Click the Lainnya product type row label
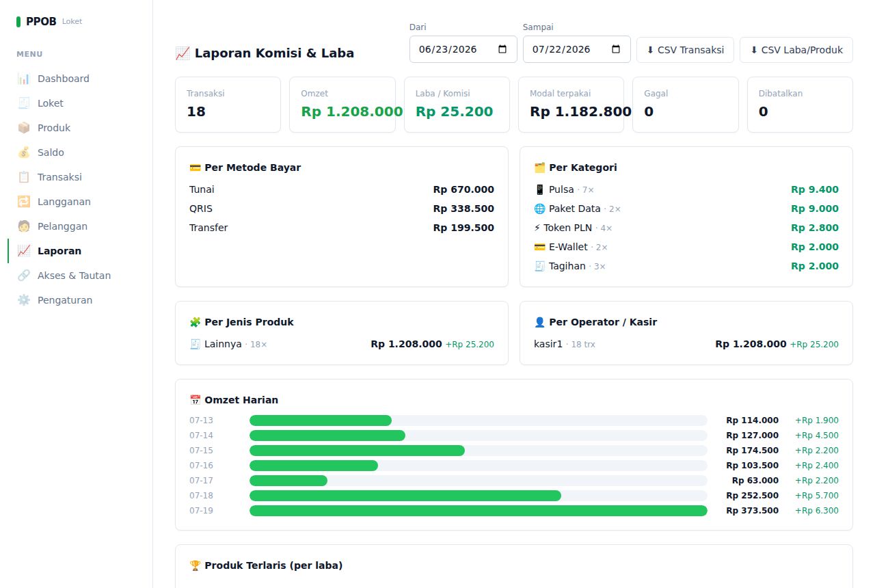The width and height of the screenshot is (875, 588). pyautogui.click(x=223, y=344)
